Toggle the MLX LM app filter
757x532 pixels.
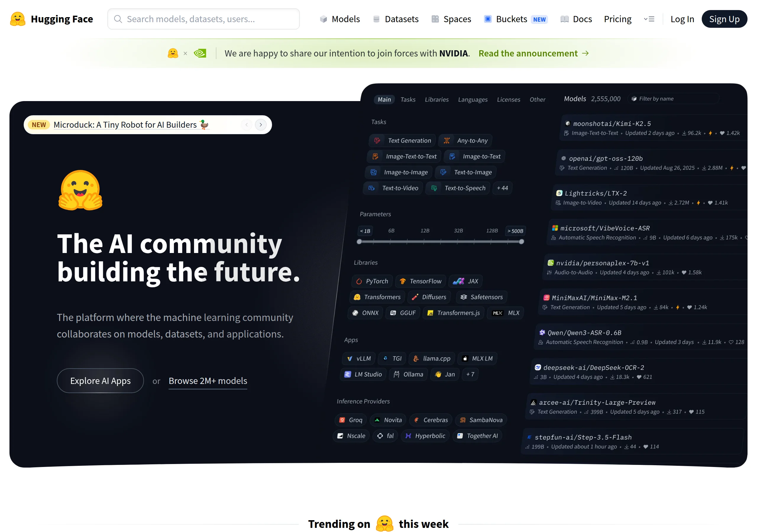477,358
